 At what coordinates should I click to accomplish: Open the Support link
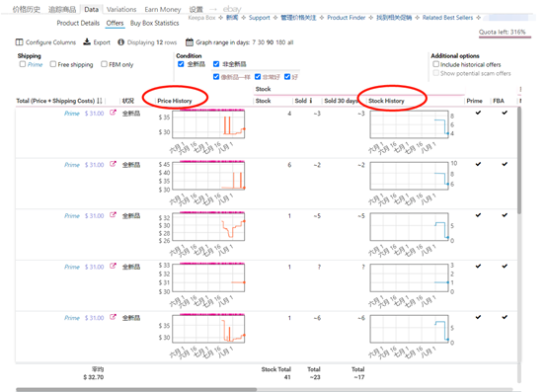tap(260, 18)
